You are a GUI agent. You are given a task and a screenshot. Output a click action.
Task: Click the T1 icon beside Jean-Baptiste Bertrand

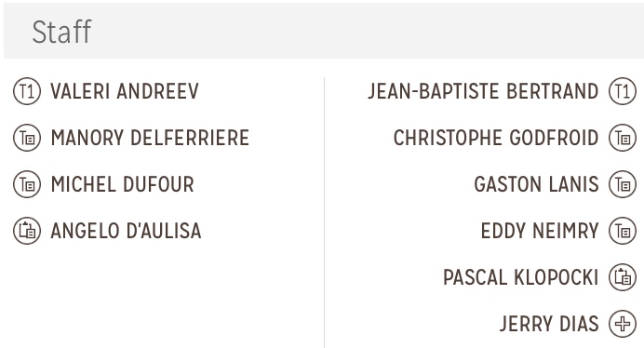(623, 91)
